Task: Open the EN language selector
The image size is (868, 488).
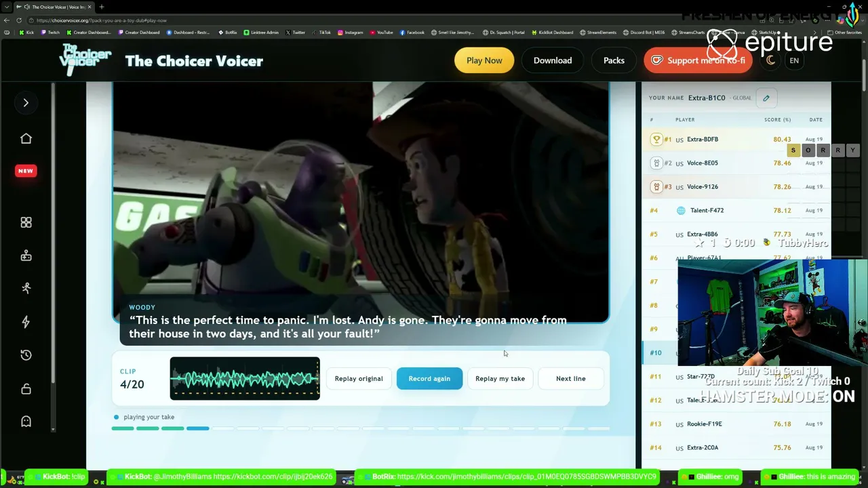Action: pos(794,60)
